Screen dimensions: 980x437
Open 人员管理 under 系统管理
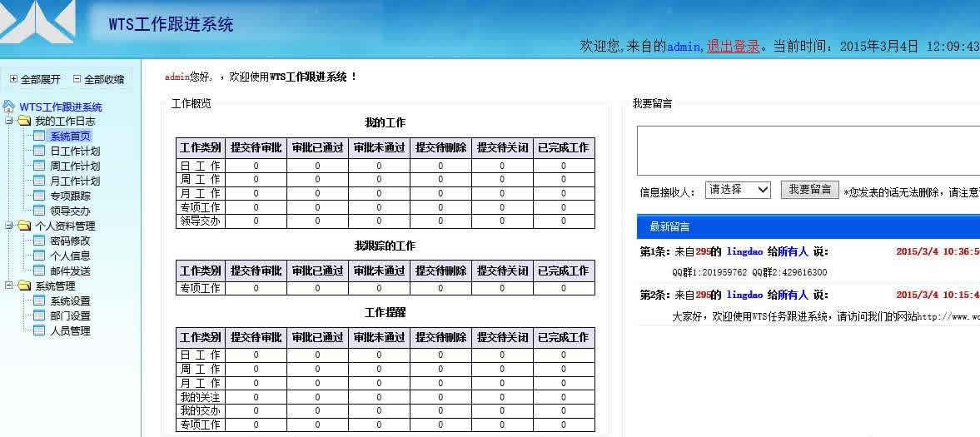(71, 330)
